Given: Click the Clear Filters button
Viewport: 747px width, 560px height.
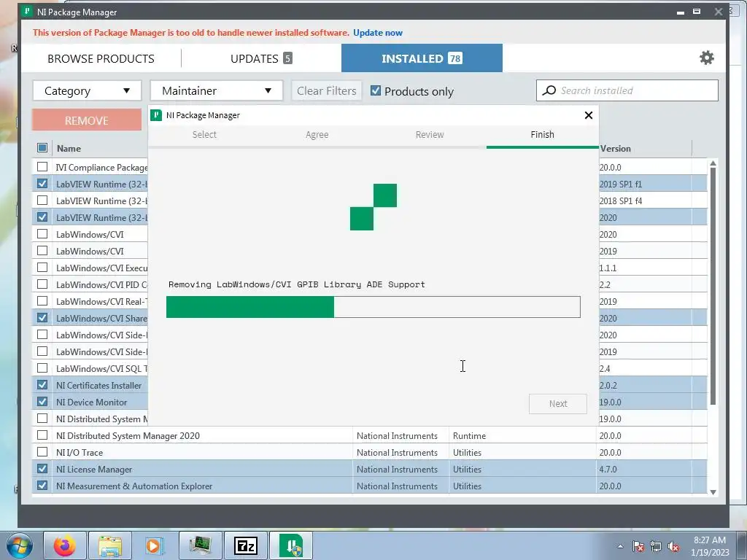Looking at the screenshot, I should (327, 90).
